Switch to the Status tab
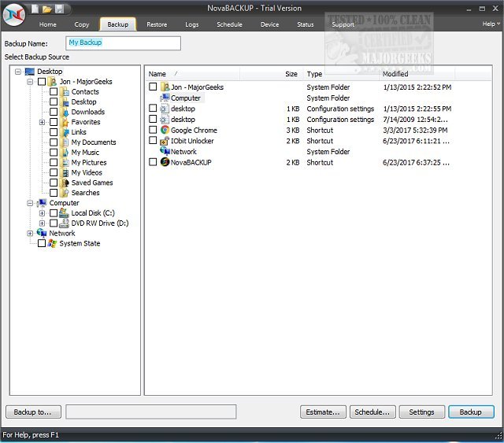 pyautogui.click(x=305, y=24)
